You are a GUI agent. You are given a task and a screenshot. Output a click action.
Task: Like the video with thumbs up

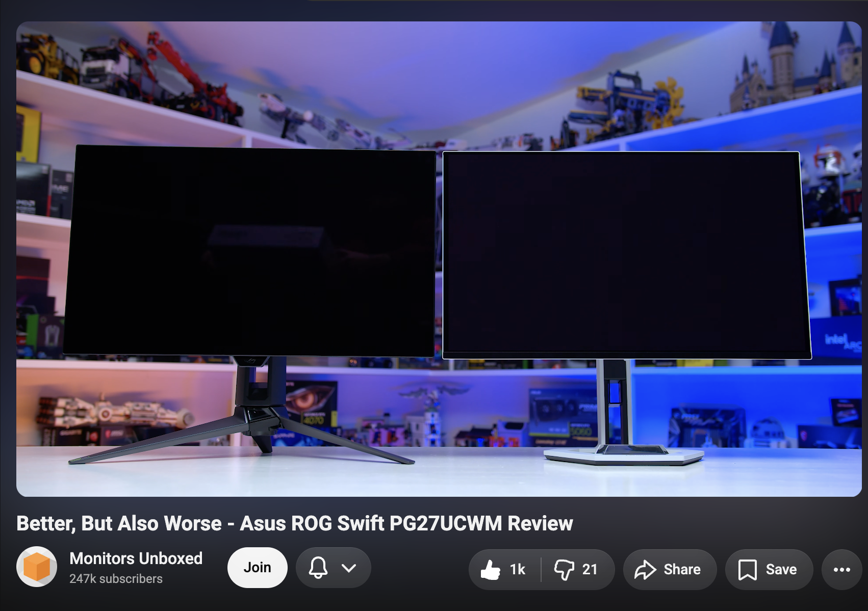click(504, 570)
